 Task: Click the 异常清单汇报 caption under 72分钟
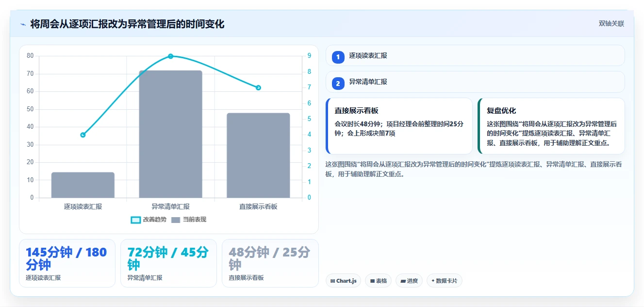[145, 278]
